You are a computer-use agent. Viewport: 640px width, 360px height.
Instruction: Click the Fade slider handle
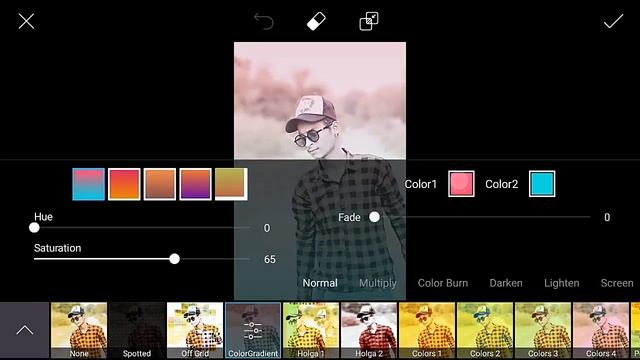(374, 217)
